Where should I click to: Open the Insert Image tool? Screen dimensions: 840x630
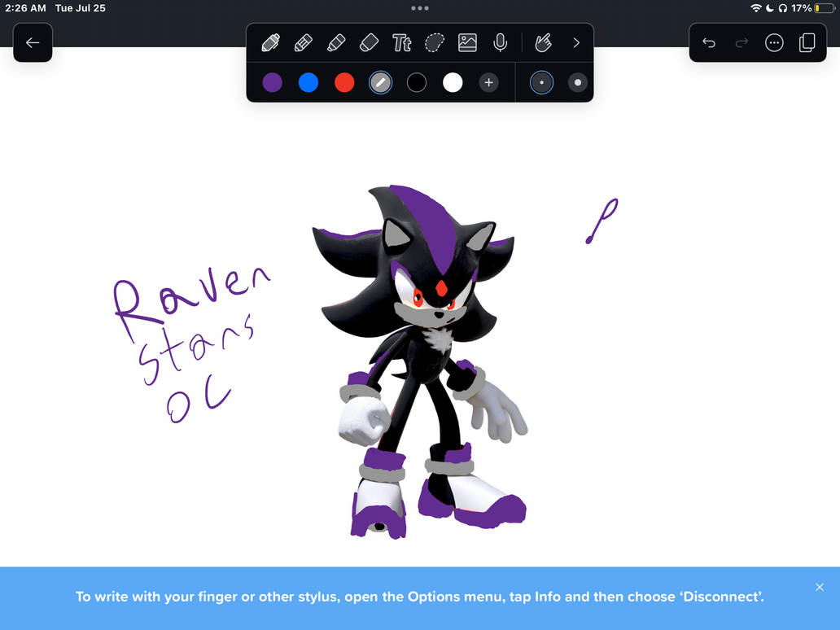(467, 43)
